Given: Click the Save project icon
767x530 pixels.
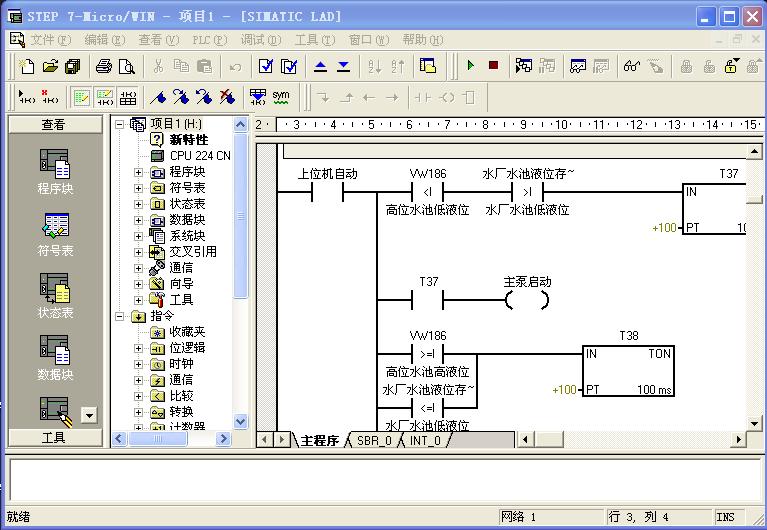Looking at the screenshot, I should click(73, 66).
